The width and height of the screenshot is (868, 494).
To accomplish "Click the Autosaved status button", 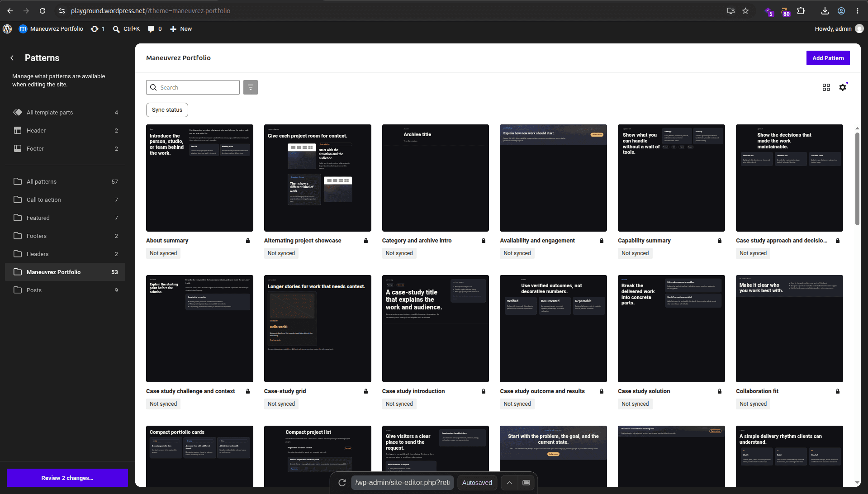I will 477,483.
